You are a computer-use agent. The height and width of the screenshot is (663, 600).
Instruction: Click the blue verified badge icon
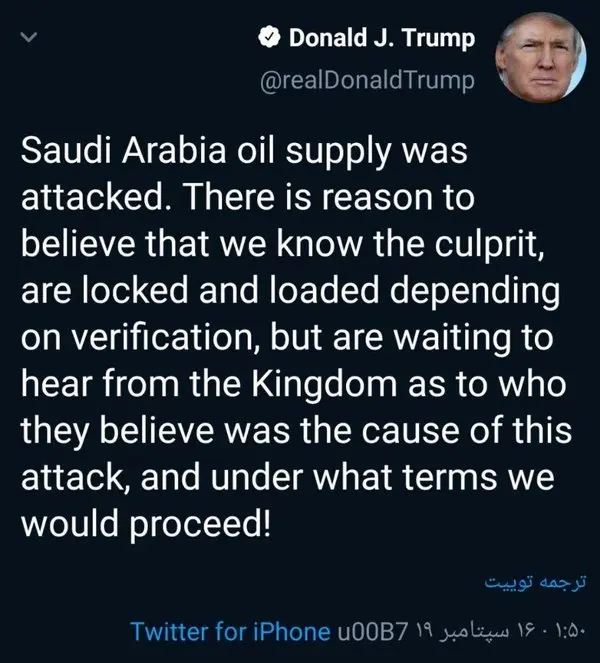coord(268,39)
